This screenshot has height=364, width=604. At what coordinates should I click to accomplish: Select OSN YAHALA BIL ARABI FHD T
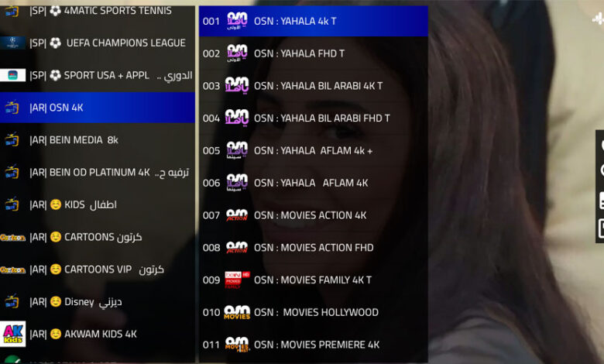313,118
